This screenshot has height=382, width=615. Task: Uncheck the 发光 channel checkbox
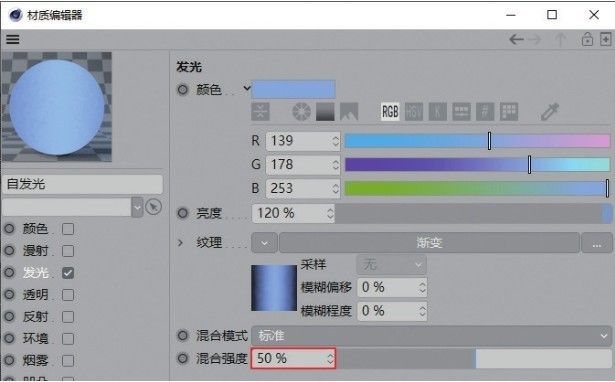click(x=68, y=273)
